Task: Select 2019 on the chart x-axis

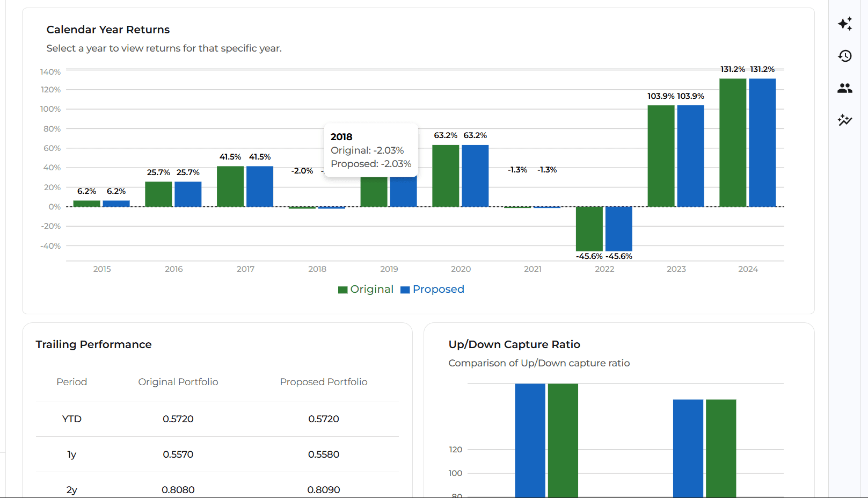Action: coord(389,269)
